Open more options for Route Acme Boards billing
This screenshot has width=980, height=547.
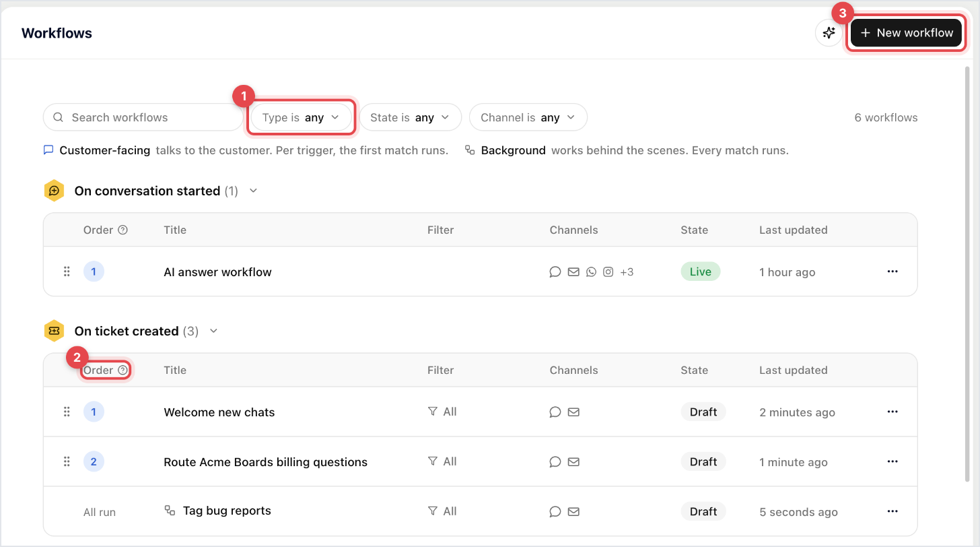click(893, 461)
